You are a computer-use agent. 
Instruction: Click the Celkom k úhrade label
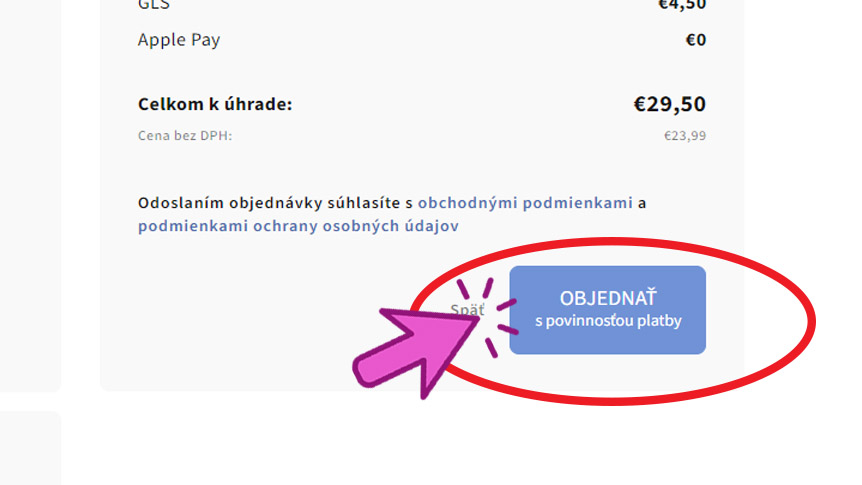tap(215, 104)
